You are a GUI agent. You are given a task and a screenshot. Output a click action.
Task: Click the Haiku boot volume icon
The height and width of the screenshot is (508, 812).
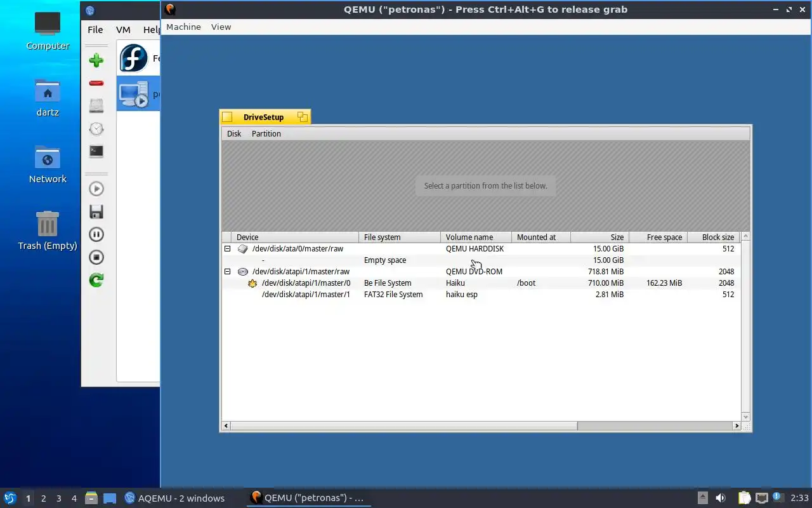coord(252,283)
